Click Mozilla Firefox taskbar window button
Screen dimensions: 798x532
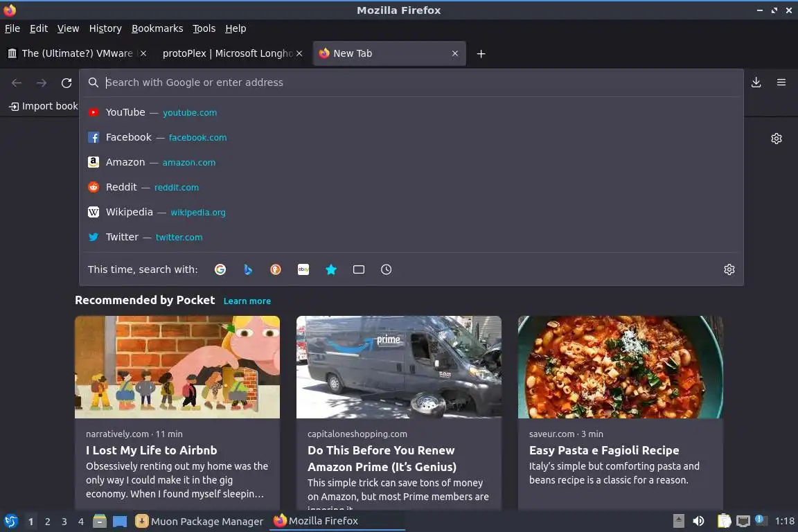click(337, 521)
